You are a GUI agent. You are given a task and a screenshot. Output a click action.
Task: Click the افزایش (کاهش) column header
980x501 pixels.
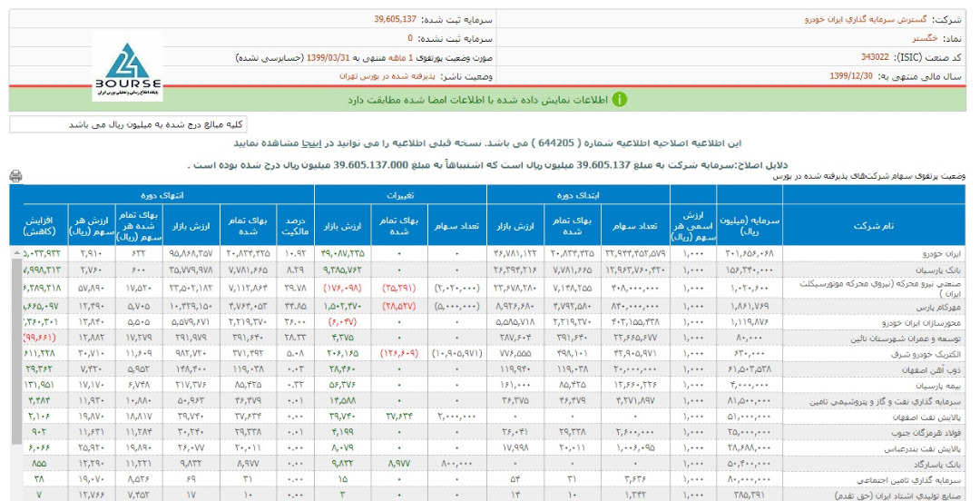point(39,226)
